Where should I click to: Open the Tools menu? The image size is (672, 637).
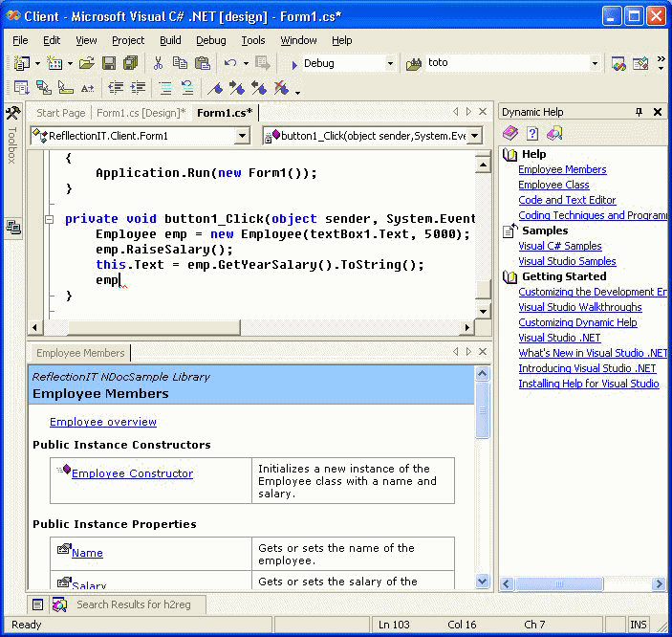pos(253,40)
